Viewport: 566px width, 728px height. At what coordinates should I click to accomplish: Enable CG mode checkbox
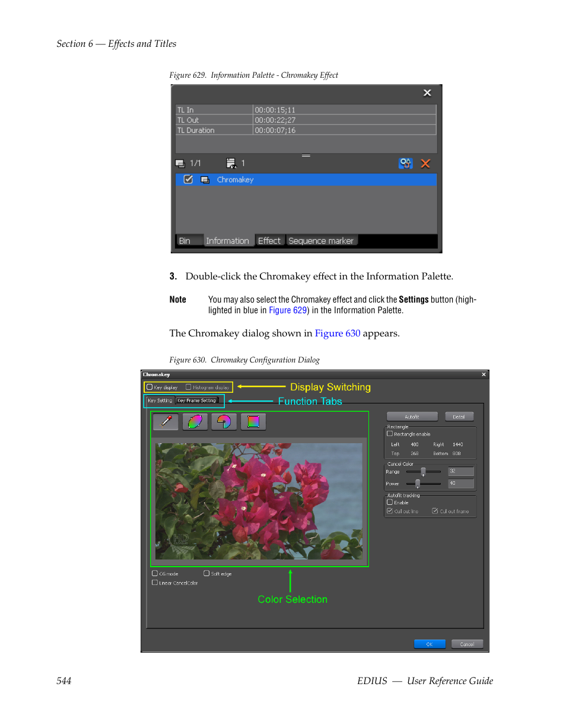tap(155, 574)
